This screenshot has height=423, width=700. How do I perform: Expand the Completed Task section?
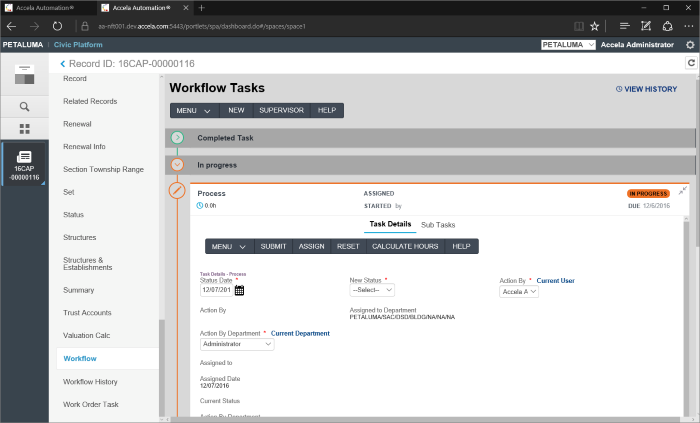177,138
